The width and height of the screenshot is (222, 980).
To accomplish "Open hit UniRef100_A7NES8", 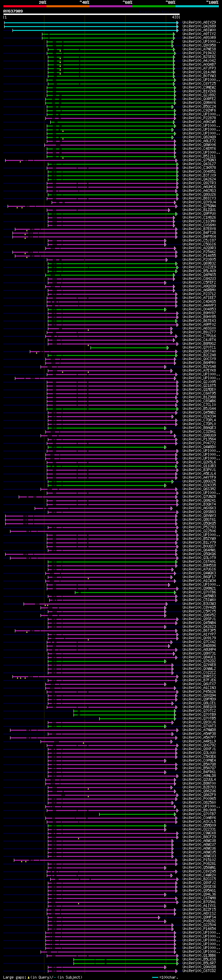I will [x=199, y=49].
